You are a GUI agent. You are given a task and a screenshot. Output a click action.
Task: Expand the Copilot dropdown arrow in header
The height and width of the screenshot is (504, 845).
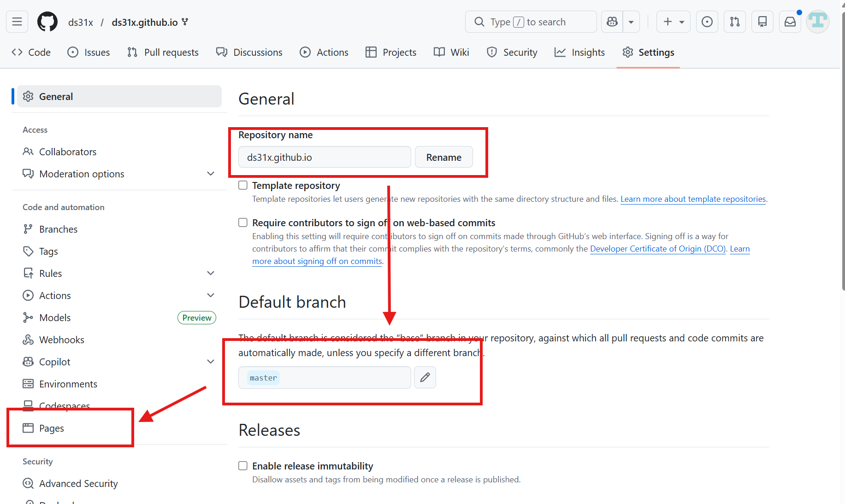631,22
